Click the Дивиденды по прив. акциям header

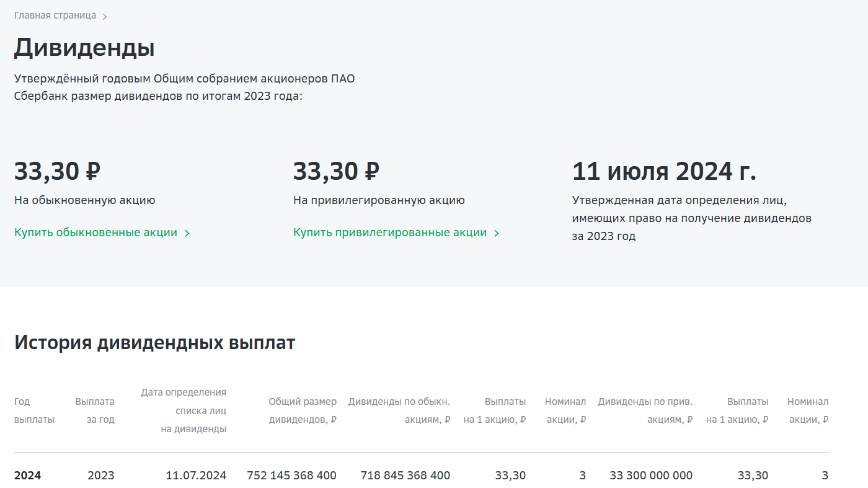645,410
